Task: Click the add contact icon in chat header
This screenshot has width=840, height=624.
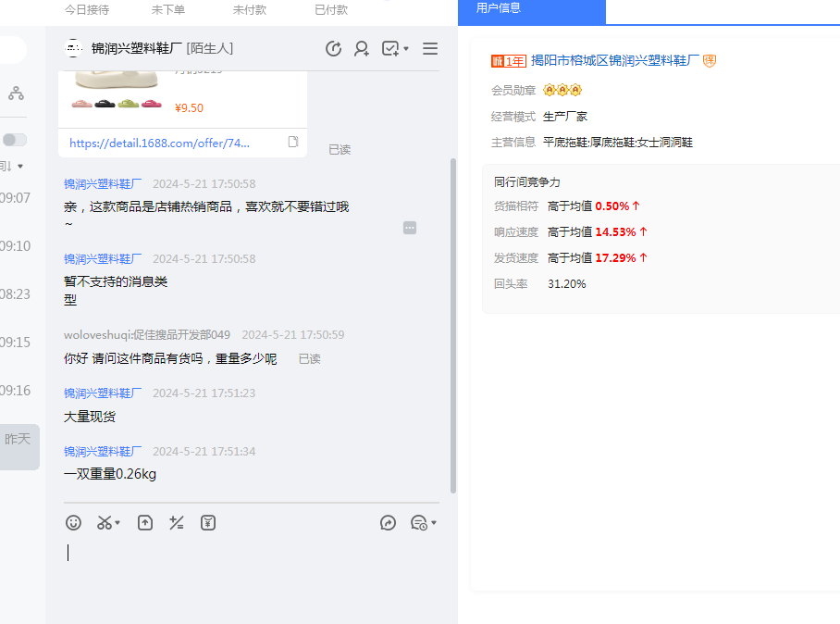Action: click(x=362, y=49)
